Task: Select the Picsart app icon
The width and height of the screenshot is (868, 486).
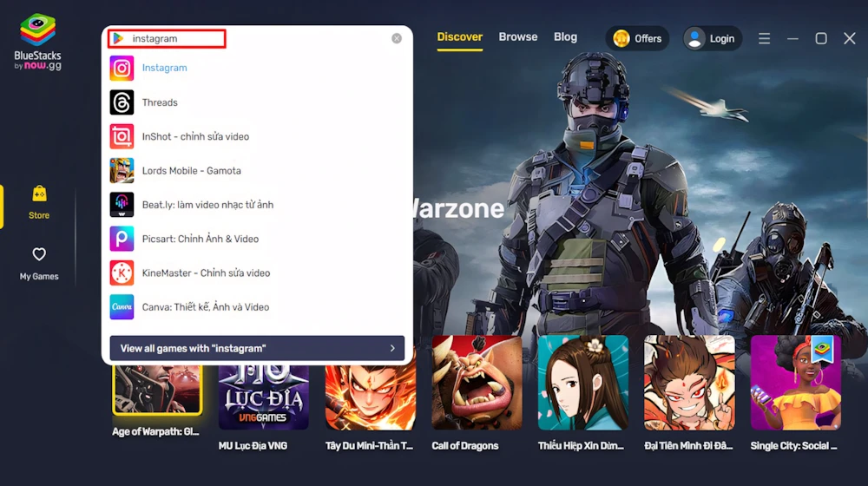Action: point(122,239)
